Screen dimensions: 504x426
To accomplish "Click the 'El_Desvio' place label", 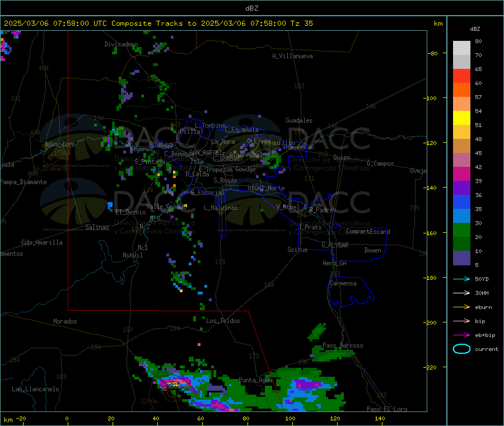I will click(x=131, y=212).
